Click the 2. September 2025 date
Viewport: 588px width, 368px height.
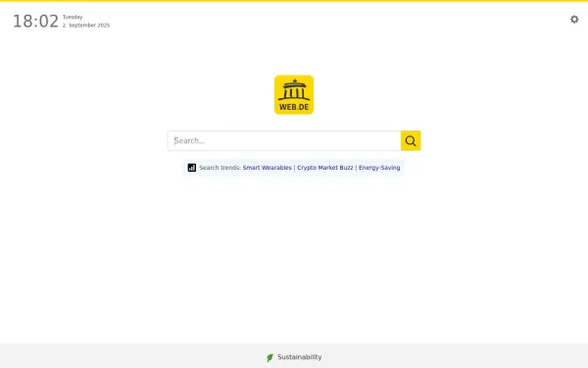[86, 26]
